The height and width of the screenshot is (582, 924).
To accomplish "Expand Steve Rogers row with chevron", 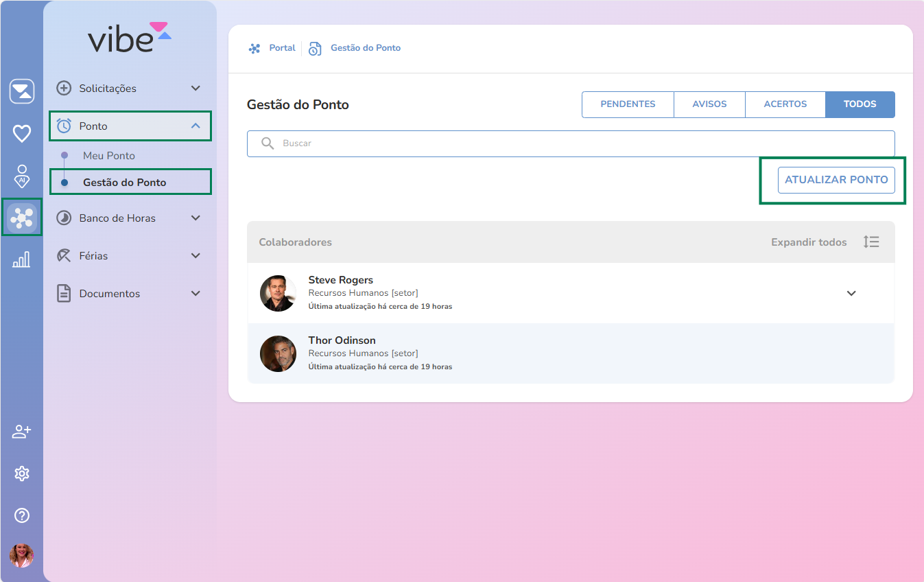I will (851, 294).
